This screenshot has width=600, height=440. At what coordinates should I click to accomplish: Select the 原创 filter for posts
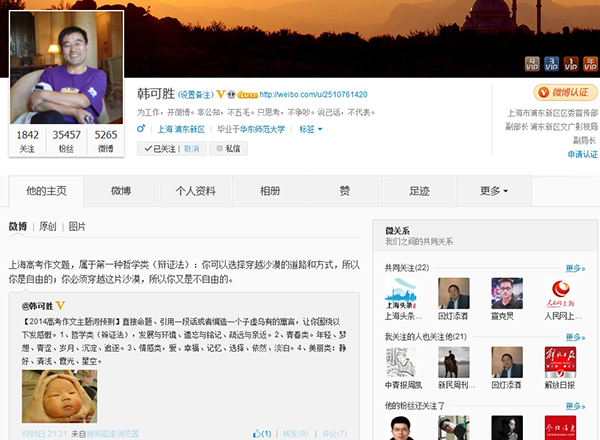tap(48, 227)
